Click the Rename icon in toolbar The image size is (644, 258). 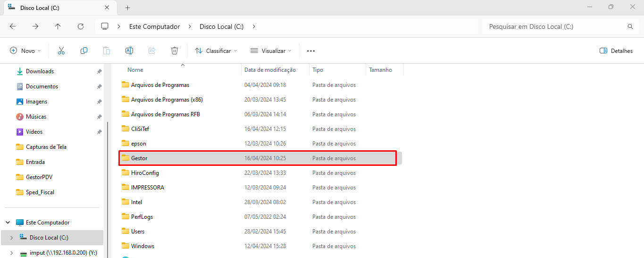click(x=129, y=51)
